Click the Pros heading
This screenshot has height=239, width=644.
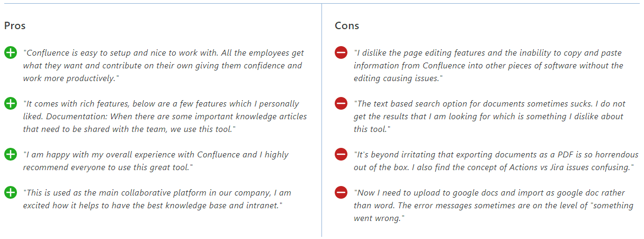[15, 25]
